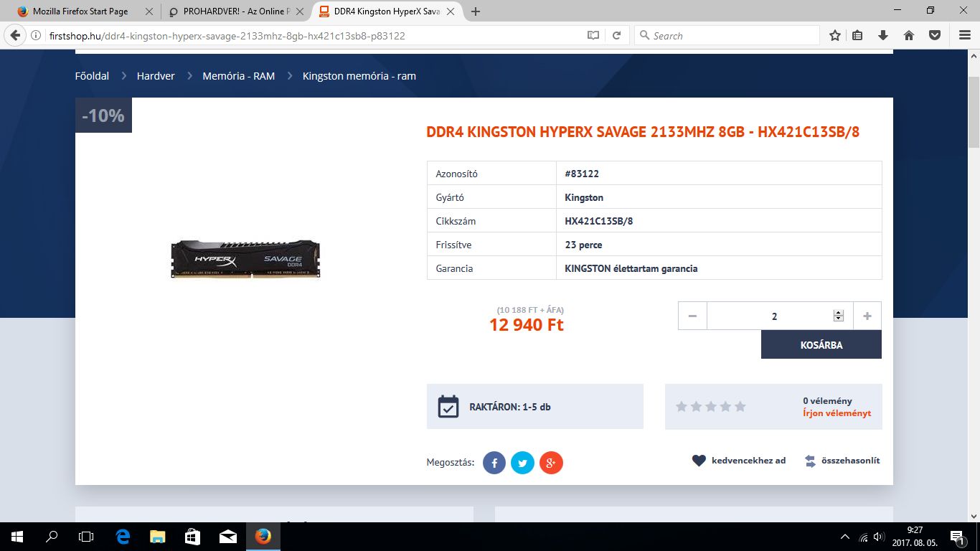Click the -10% discount badge
Screen dimensions: 980x551
(103, 116)
